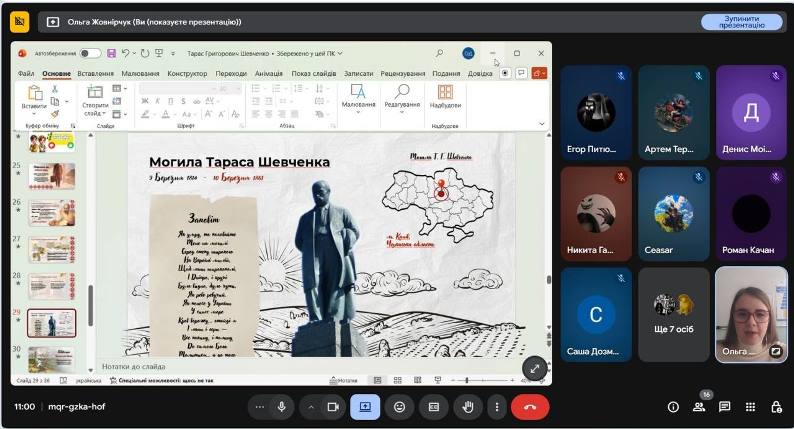The image size is (794, 429).
Task: Toggle the AutoSave switch in PowerPoint
Action: pos(90,53)
